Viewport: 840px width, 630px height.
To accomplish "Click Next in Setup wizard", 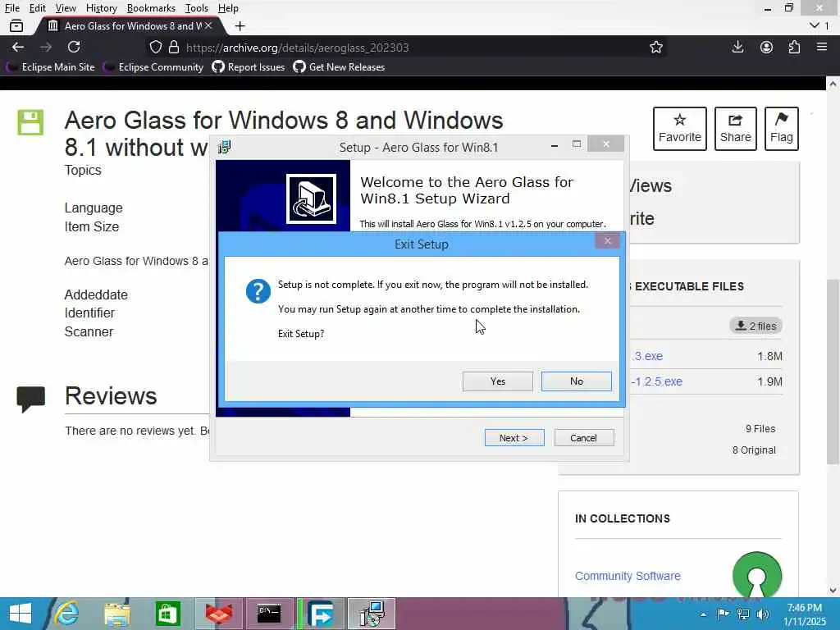I will 514,438.
